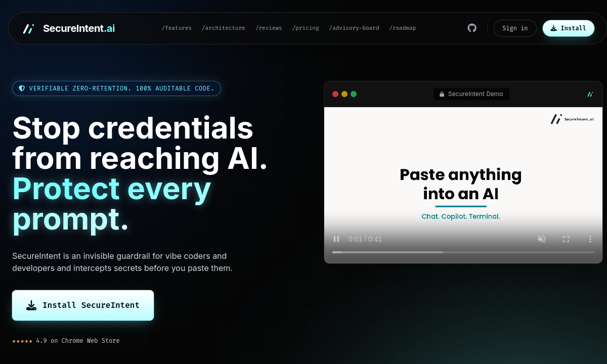Click Install SecureIntent hero button
The height and width of the screenshot is (364, 607).
83,305
